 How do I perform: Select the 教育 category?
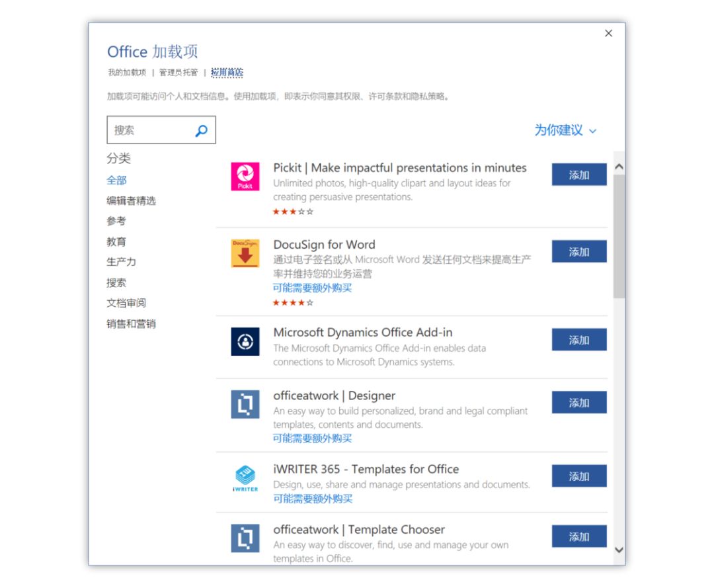click(x=116, y=242)
